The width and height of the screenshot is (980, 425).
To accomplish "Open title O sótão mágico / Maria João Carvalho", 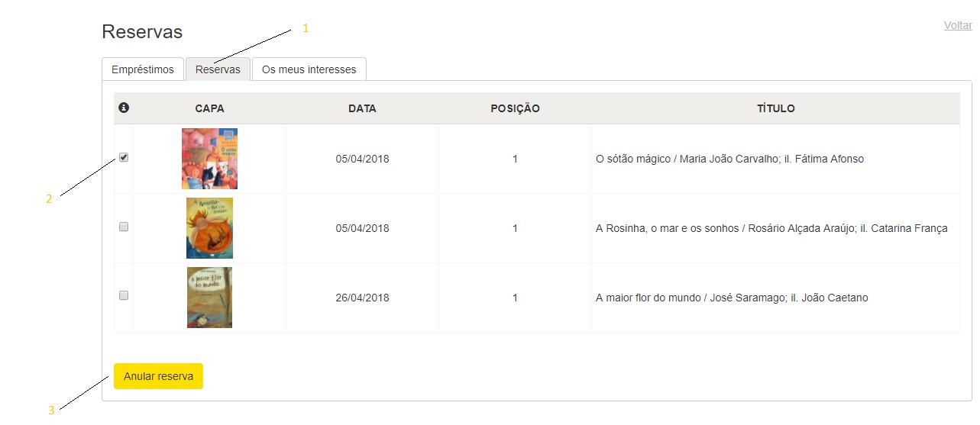I will pyautogui.click(x=729, y=159).
